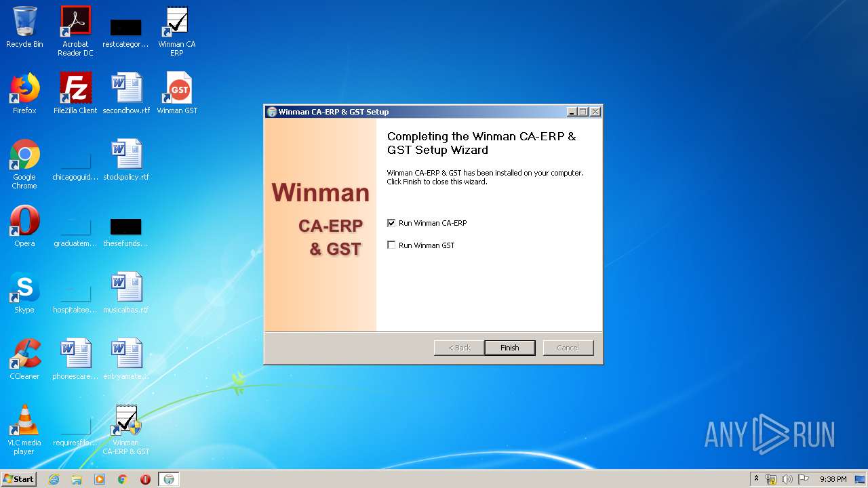The width and height of the screenshot is (868, 488).
Task: Select thesefunds... desktop file
Action: (125, 232)
